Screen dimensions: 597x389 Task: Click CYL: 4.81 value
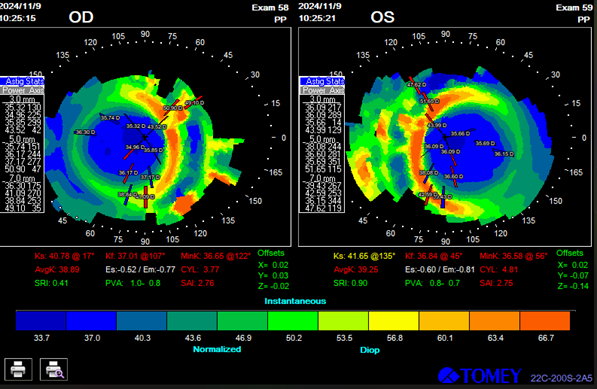click(x=499, y=269)
